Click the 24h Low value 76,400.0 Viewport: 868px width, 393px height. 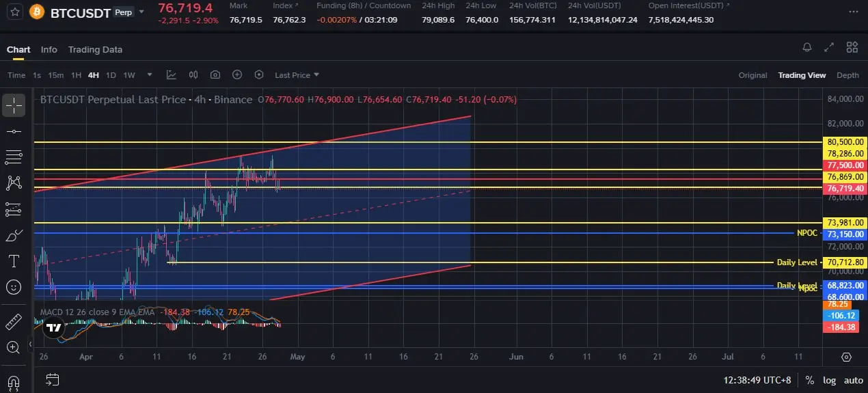[482, 20]
